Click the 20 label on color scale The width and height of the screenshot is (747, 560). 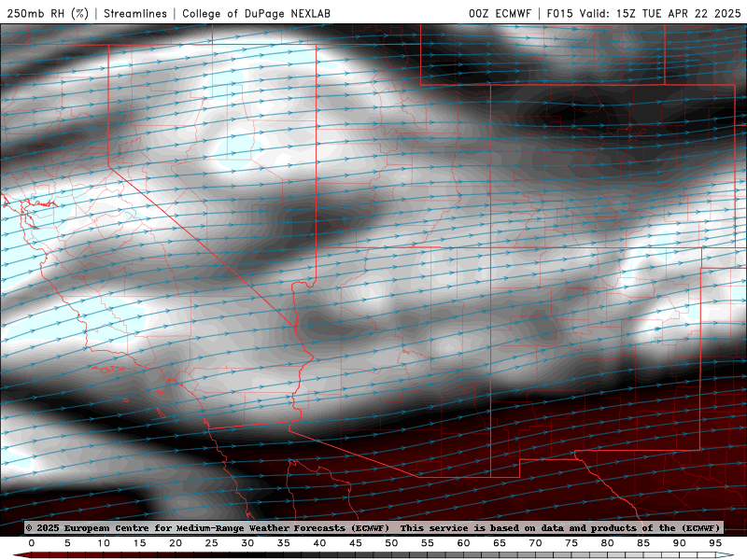[x=176, y=543]
